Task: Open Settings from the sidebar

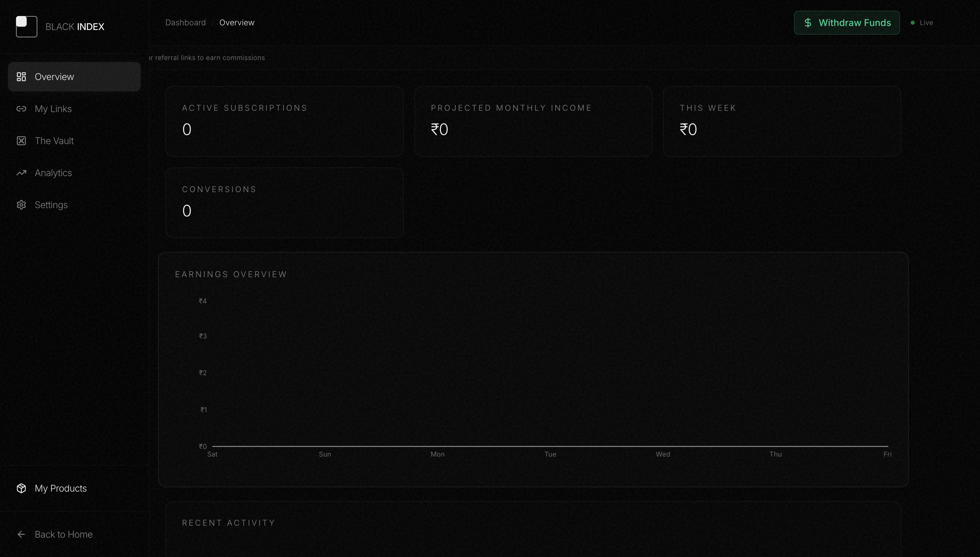Action: [74, 205]
